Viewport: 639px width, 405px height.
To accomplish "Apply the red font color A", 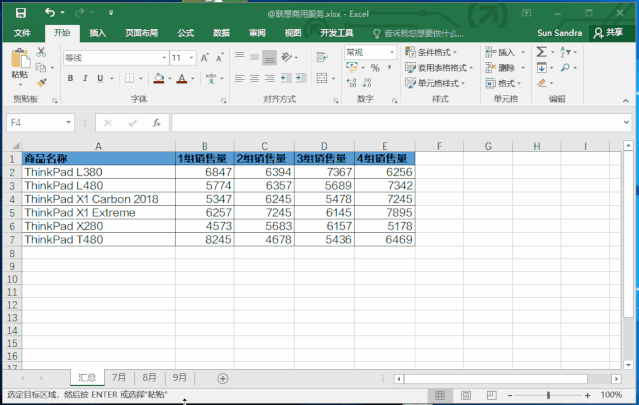I will pyautogui.click(x=182, y=78).
